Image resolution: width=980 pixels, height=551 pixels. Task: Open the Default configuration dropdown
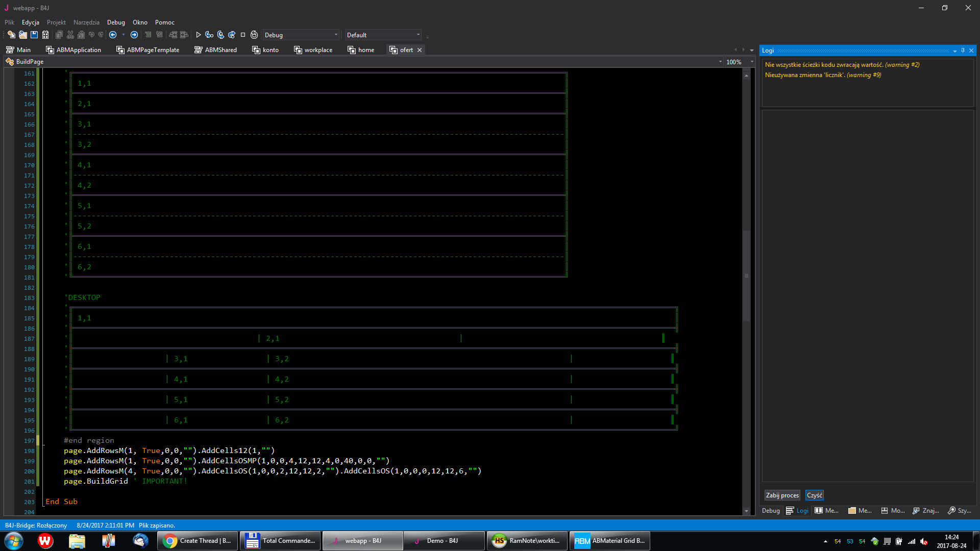coord(418,35)
